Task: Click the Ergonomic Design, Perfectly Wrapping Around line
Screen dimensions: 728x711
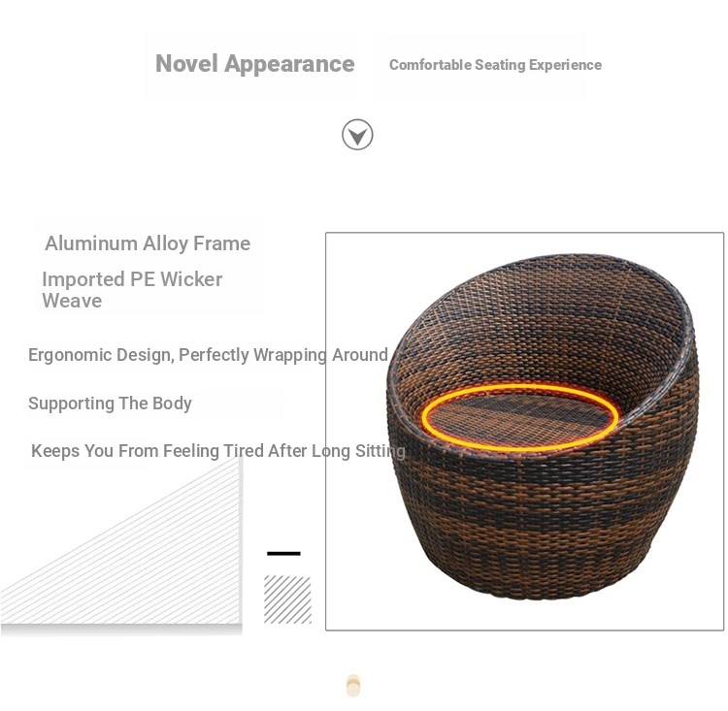Action: (x=208, y=355)
